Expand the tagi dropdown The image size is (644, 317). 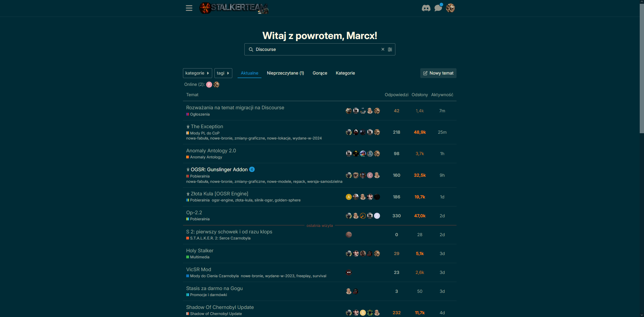(223, 73)
